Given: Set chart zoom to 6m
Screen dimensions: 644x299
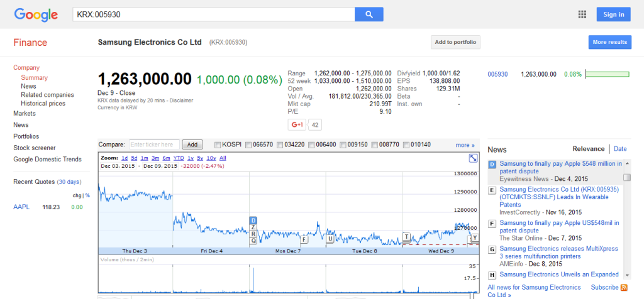Looking at the screenshot, I should tap(166, 158).
